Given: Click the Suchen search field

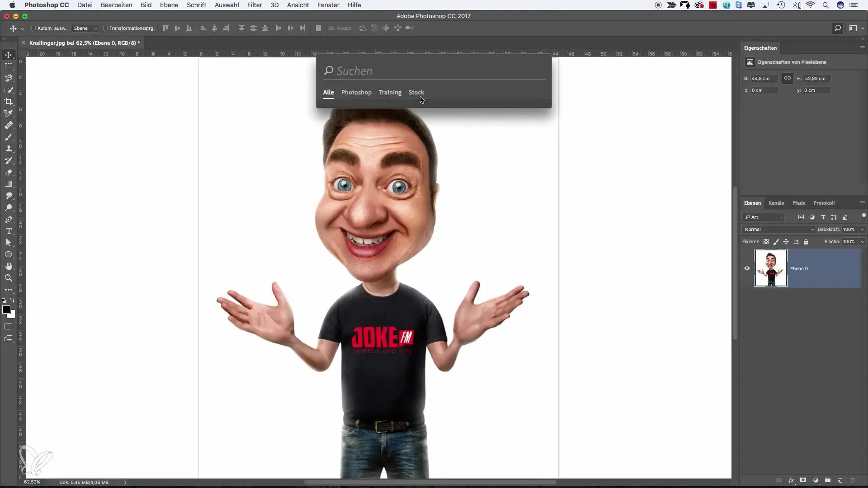Looking at the screenshot, I should click(434, 71).
